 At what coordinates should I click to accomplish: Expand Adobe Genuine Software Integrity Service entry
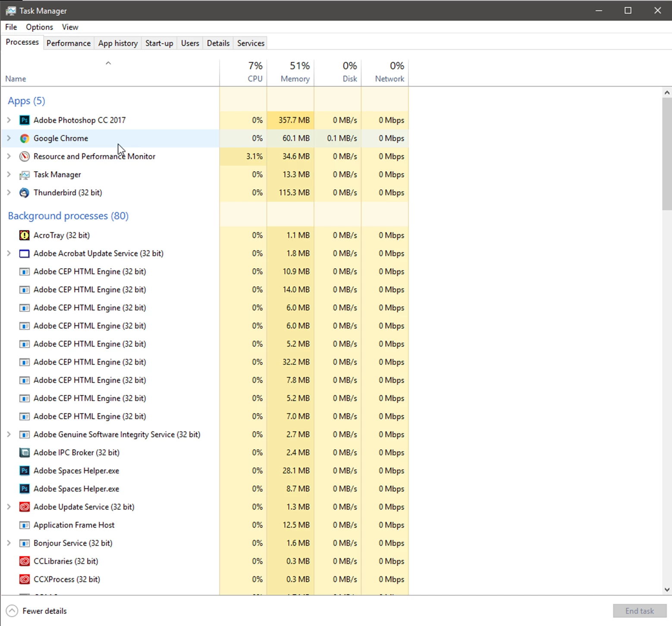pos(9,435)
